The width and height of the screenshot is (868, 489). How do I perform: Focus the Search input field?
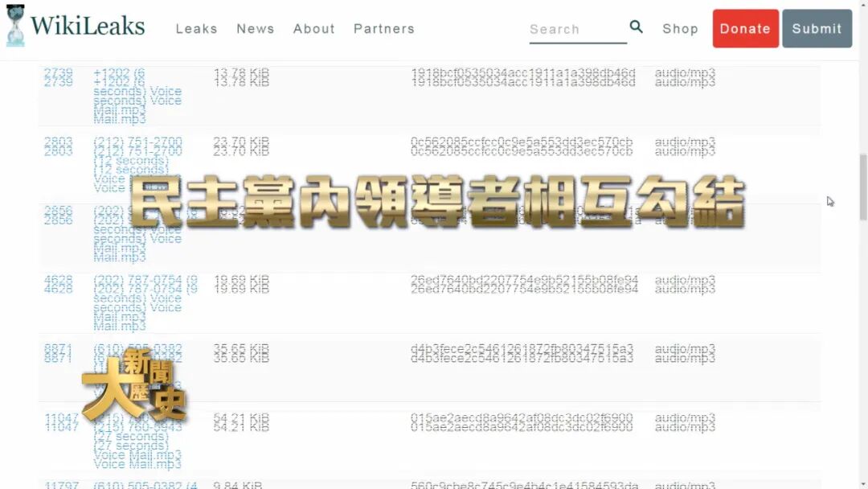pos(577,29)
